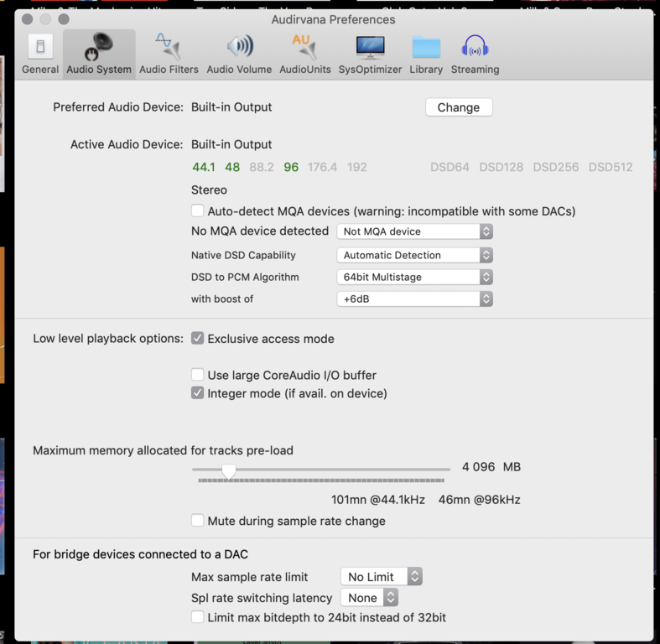Image resolution: width=660 pixels, height=644 pixels.
Task: Click the Audirvana Preferences window title
Action: tap(334, 19)
